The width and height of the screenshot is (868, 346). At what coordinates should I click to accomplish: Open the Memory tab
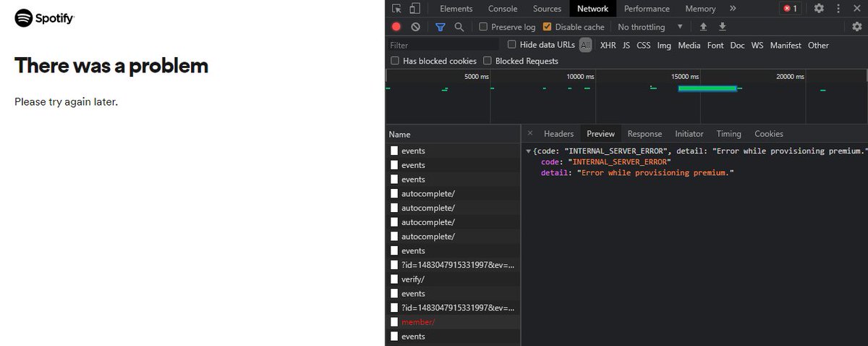pos(700,9)
